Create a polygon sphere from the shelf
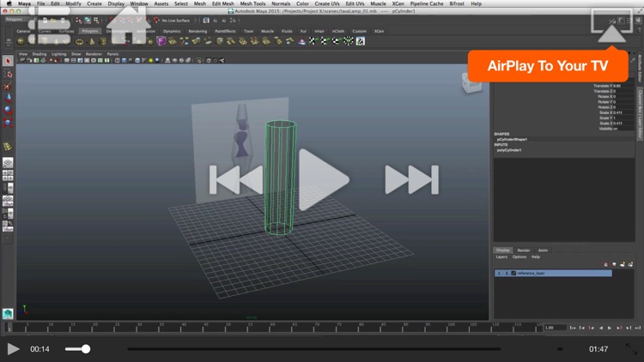This screenshot has width=644, height=362. tap(21, 41)
